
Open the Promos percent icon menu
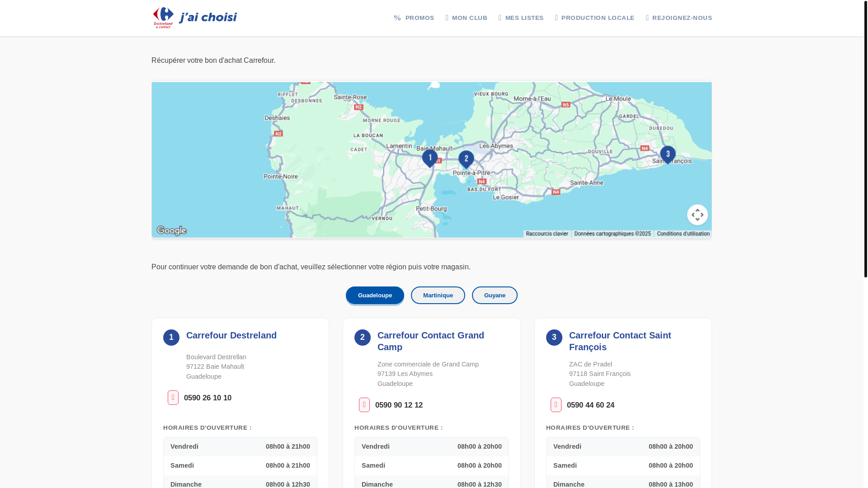click(414, 18)
